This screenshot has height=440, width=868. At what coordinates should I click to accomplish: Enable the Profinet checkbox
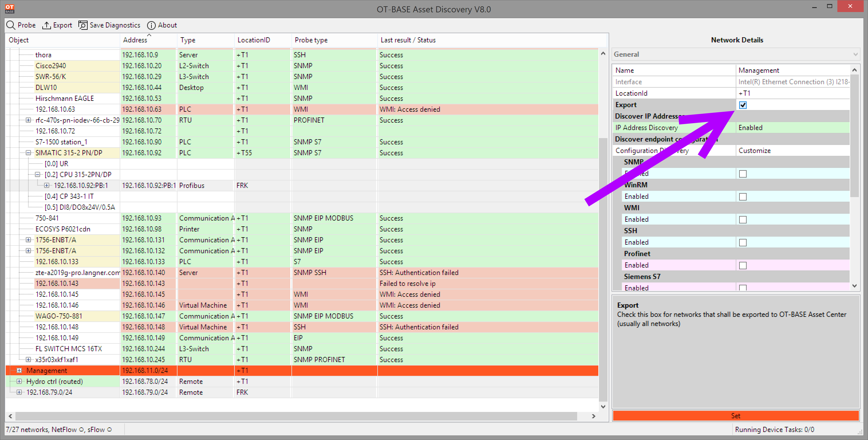click(743, 265)
